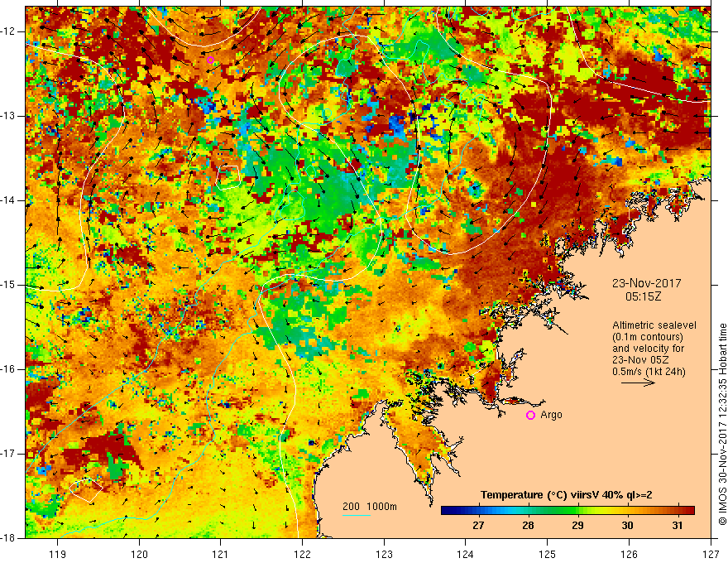Click longitude axis label 125
Image resolution: width=728 pixels, height=563 pixels.
[548, 554]
